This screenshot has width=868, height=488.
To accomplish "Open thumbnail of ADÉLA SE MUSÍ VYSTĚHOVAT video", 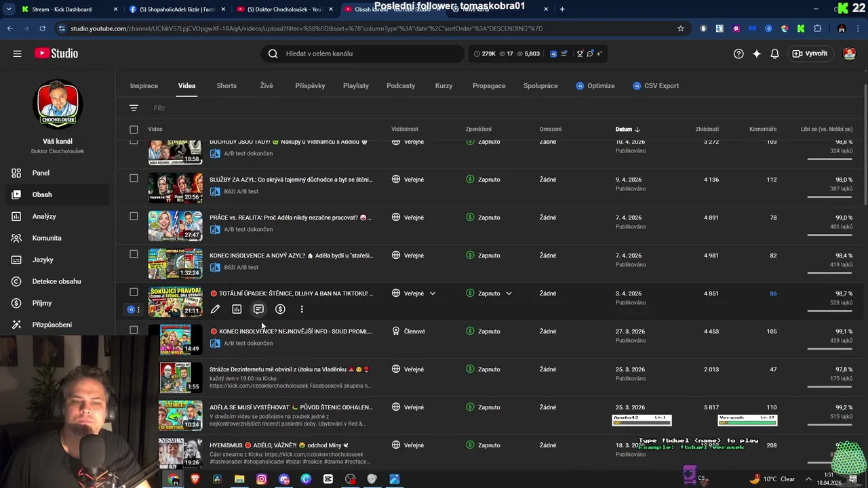I will coord(180,415).
